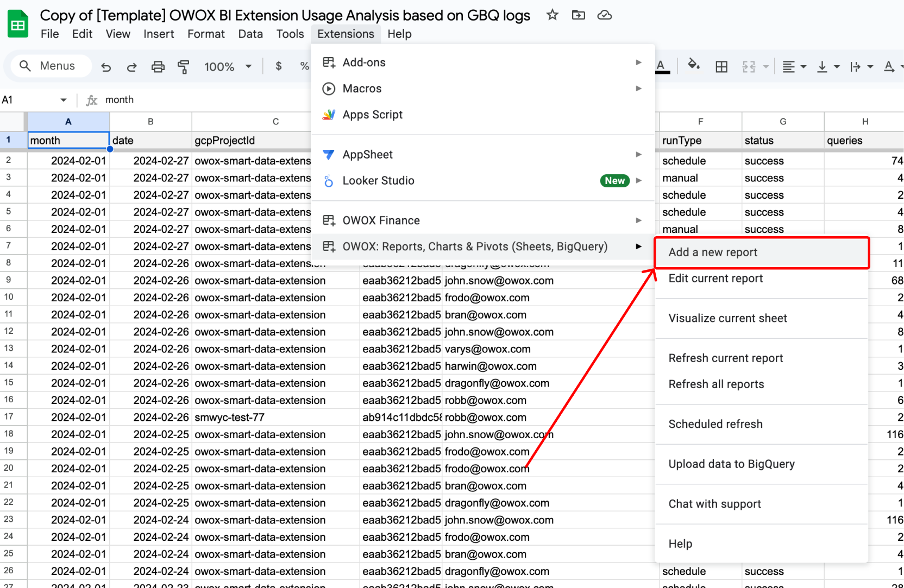
Task: Select column B header
Action: click(x=150, y=122)
